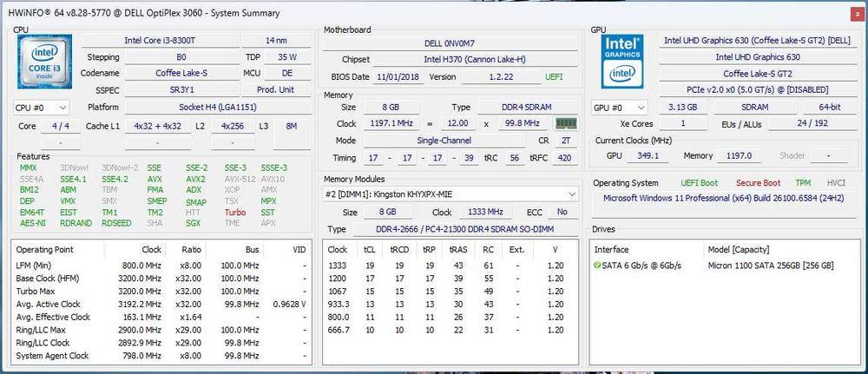This screenshot has width=868, height=374.
Task: Click the 1333 MHz module clock field
Action: [487, 213]
